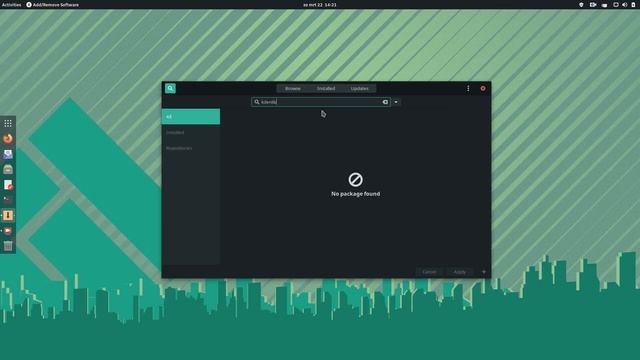Show applications grid in the dock
Viewport: 640px width, 360px height.
click(x=8, y=123)
